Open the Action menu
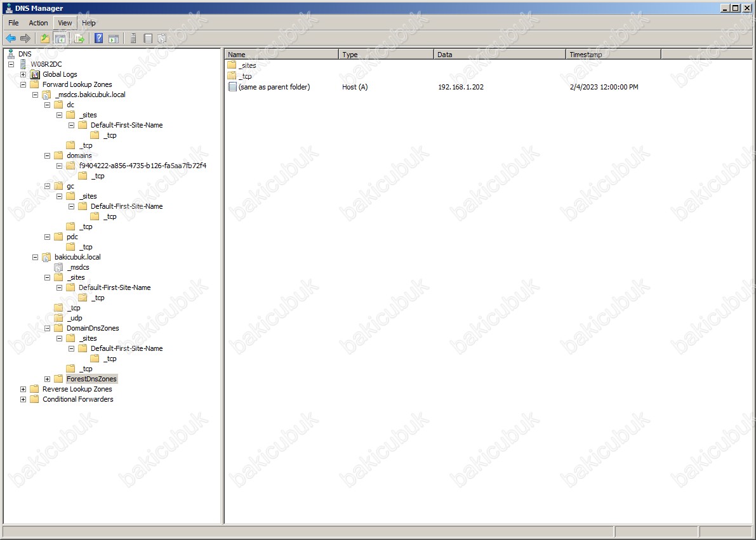 [38, 23]
